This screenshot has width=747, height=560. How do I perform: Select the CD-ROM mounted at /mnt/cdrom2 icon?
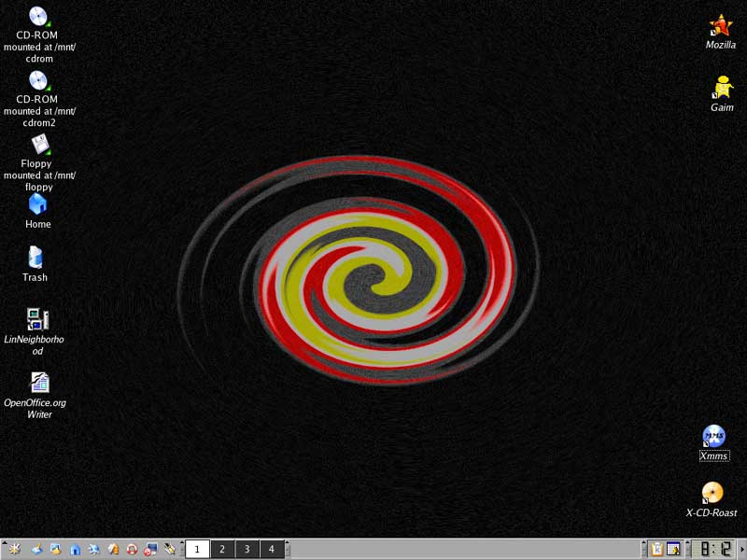point(38,81)
